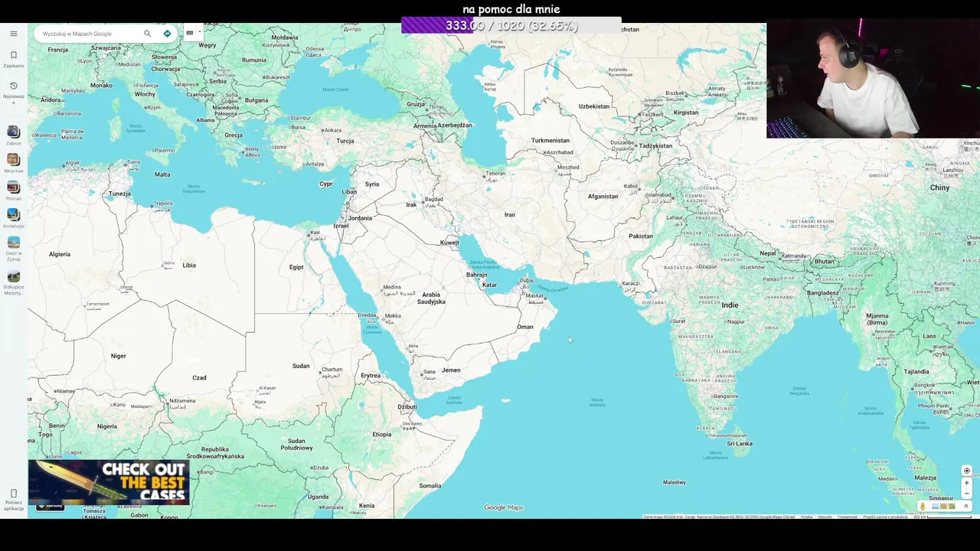Image resolution: width=980 pixels, height=551 pixels.
Task: Open recent place Biskupice Melsztyńskie thumbnail
Action: click(13, 275)
